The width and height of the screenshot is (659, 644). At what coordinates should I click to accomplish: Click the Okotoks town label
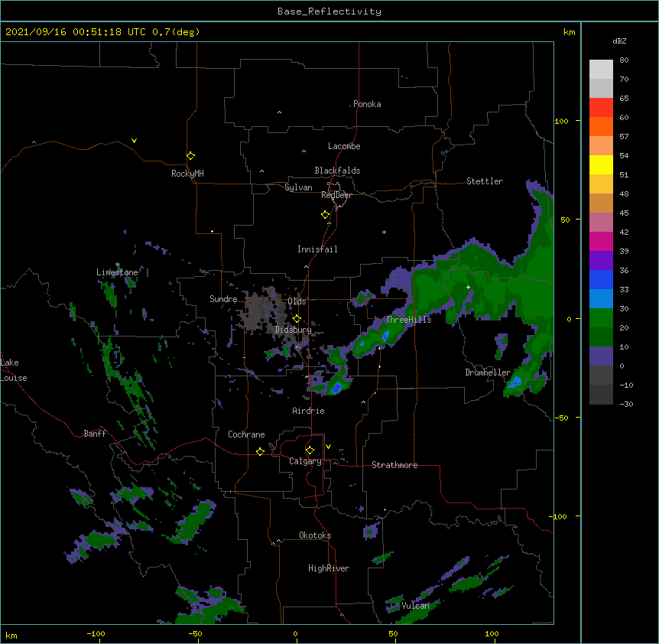tap(315, 535)
